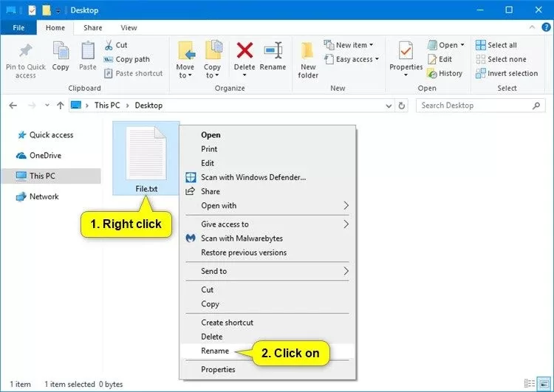Switch to the Home tab
The image size is (554, 392).
pos(55,27)
